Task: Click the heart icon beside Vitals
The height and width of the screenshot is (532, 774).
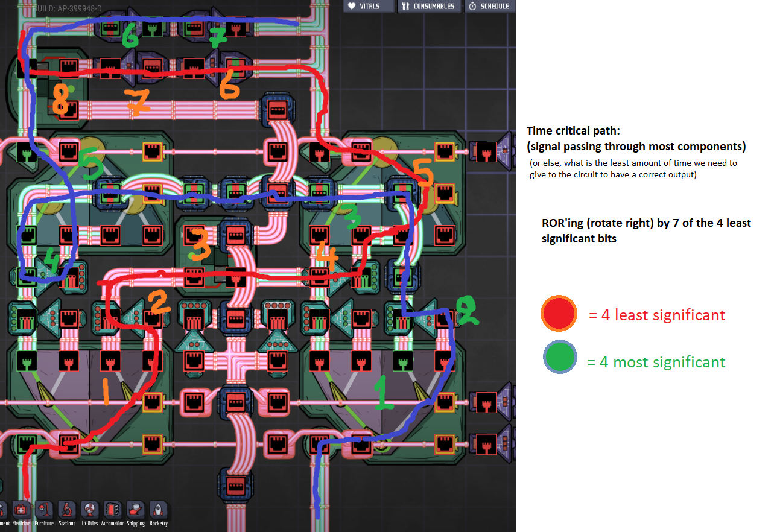Action: point(352,6)
